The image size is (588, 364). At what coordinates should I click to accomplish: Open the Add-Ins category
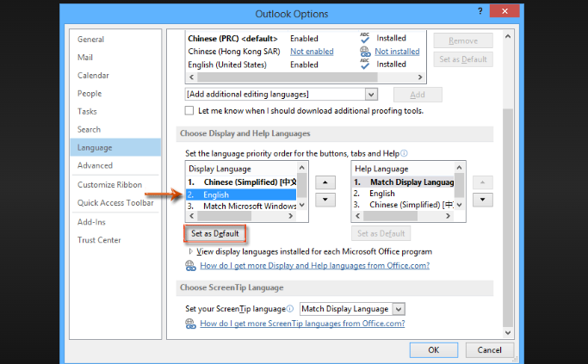91,222
